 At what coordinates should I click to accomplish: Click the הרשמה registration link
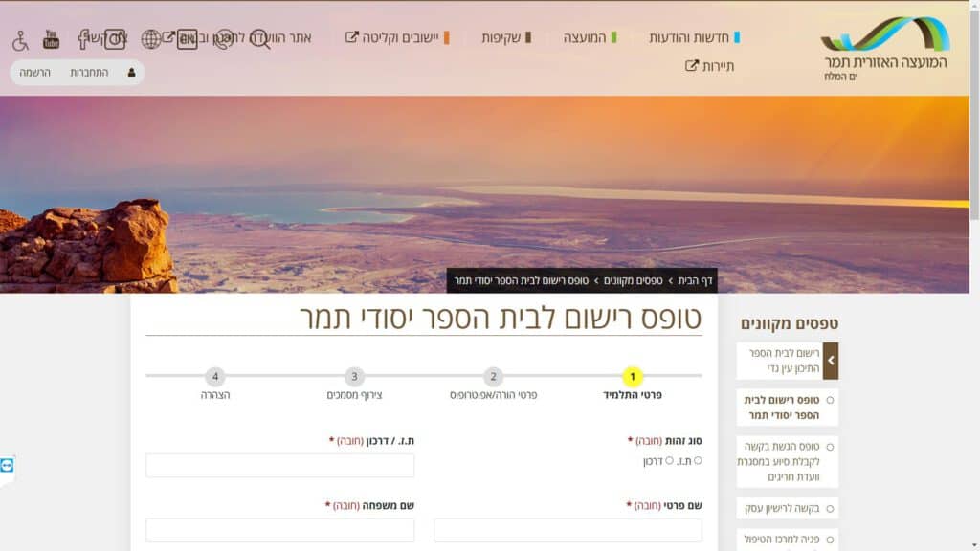35,73
